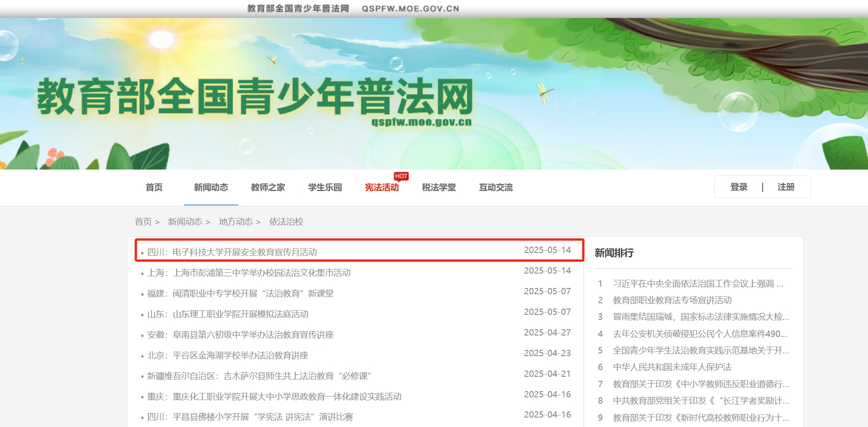Open ranked news 教育部关于印发《新时代高校教师职业行为十
The image size is (868, 427).
701,418
